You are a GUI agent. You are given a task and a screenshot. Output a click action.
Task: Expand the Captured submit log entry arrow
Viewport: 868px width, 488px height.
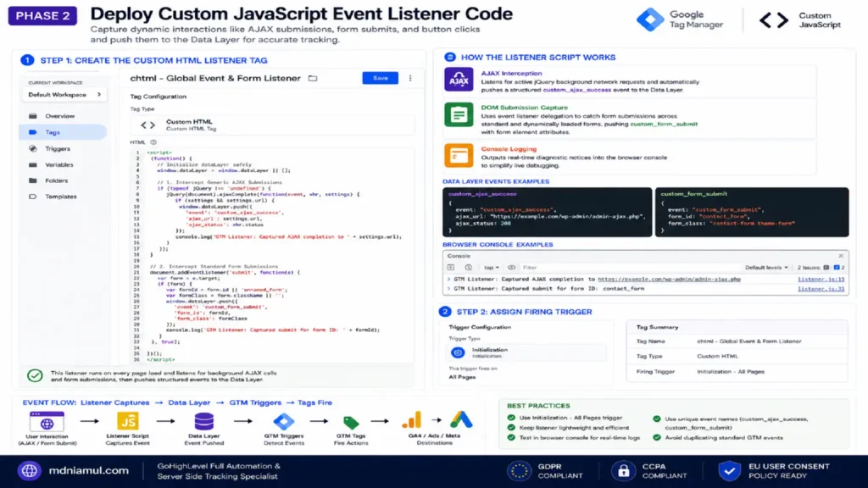(449, 289)
